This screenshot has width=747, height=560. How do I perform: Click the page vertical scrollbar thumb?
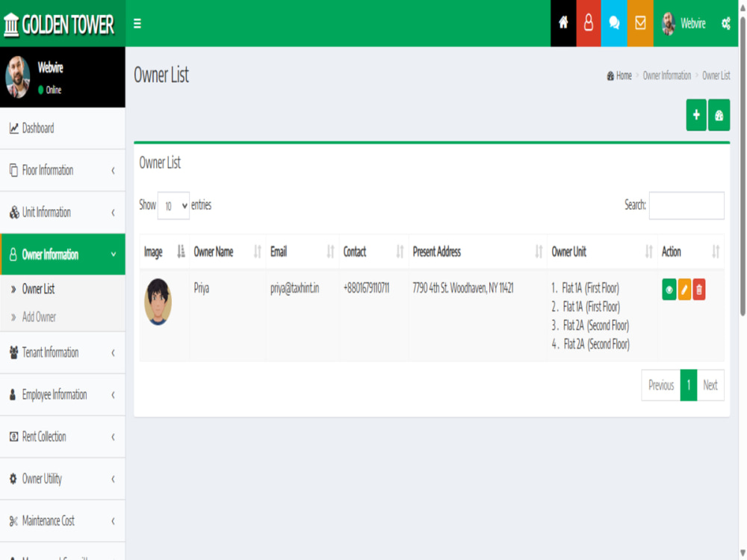point(743,167)
